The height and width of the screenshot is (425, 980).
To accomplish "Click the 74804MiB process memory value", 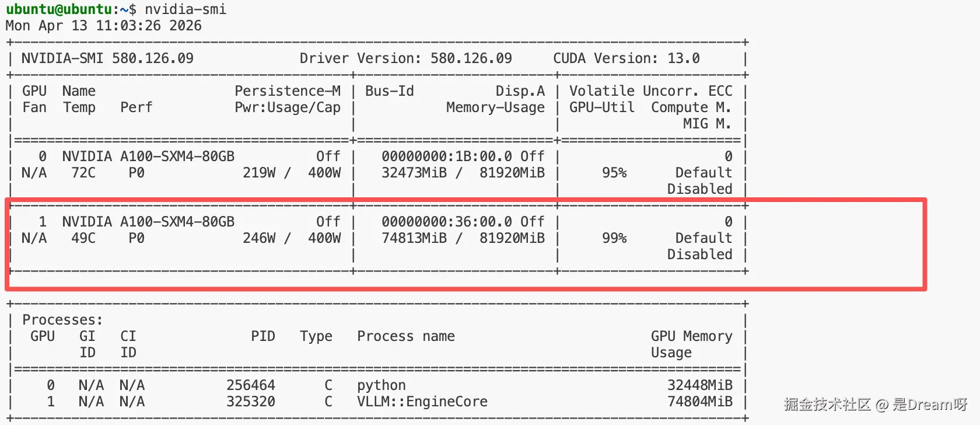I will (699, 402).
